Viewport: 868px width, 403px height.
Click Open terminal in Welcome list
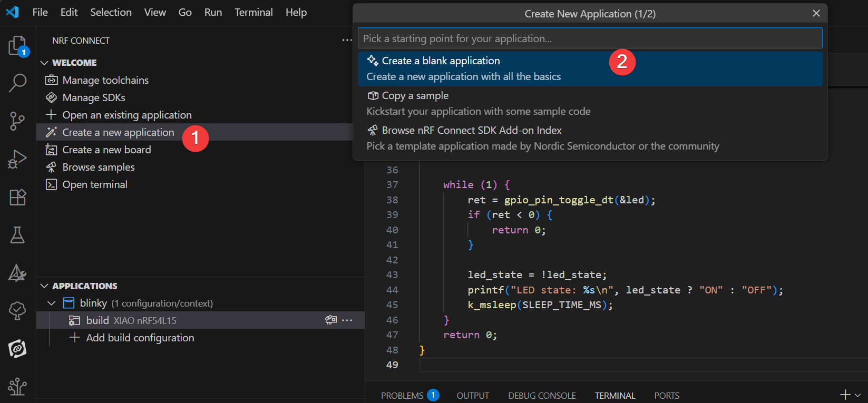coord(95,184)
